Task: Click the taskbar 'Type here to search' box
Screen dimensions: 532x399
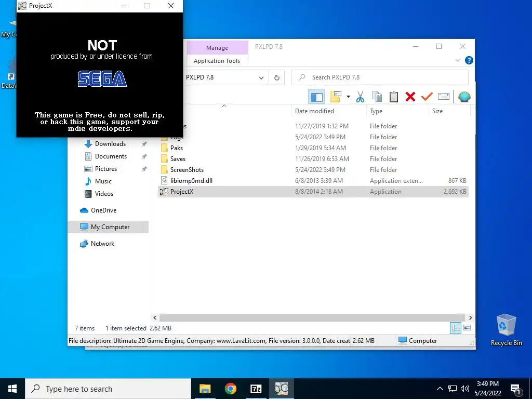Action: point(108,389)
